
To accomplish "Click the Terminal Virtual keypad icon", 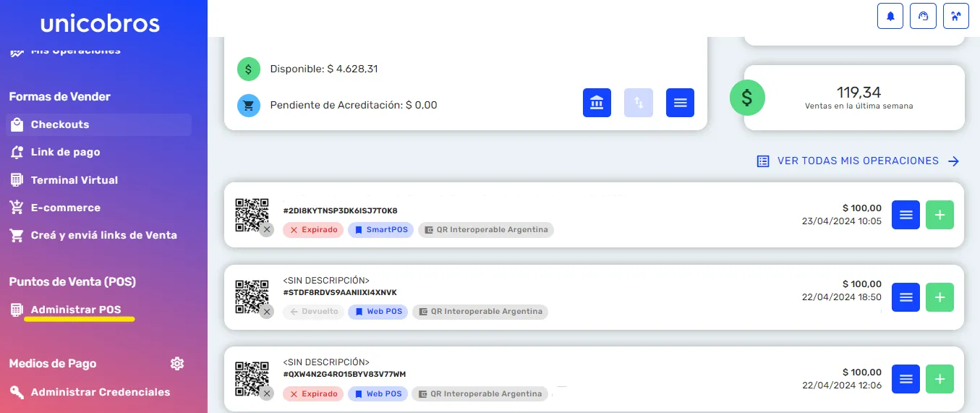I will 17,179.
